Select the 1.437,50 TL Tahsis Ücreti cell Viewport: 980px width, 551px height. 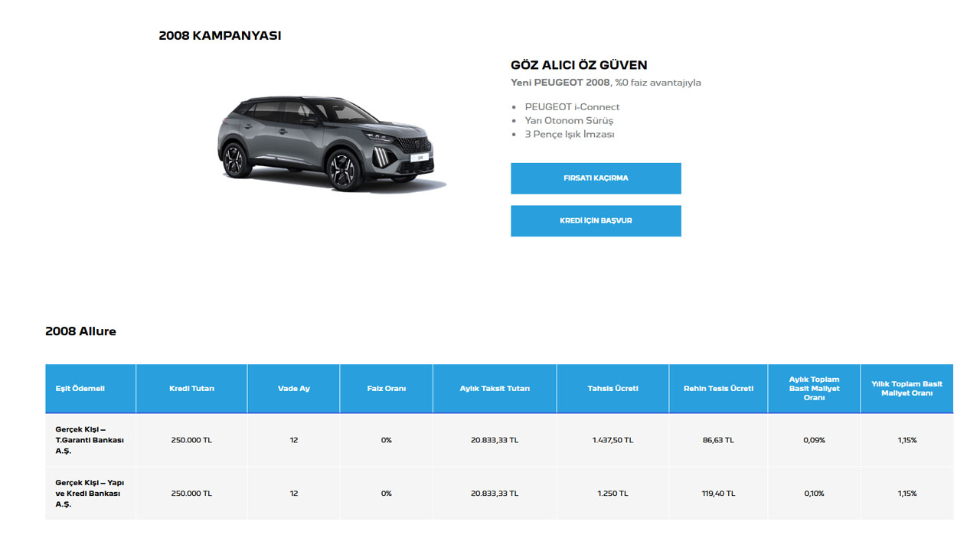612,440
